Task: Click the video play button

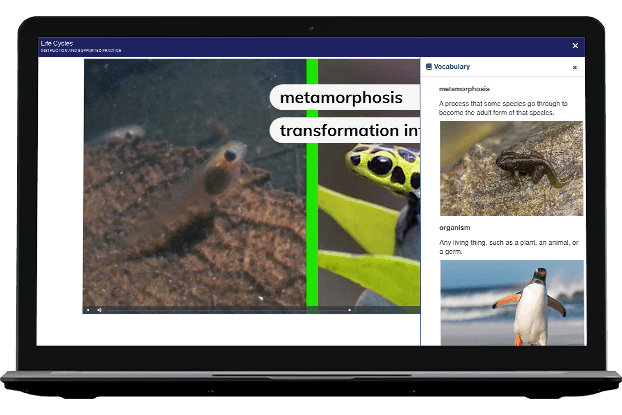Action: pos(88,310)
